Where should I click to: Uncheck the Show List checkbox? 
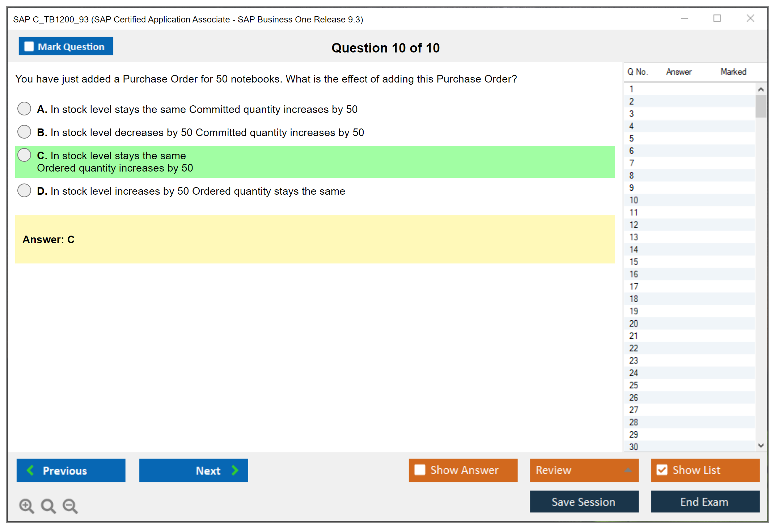(x=662, y=470)
